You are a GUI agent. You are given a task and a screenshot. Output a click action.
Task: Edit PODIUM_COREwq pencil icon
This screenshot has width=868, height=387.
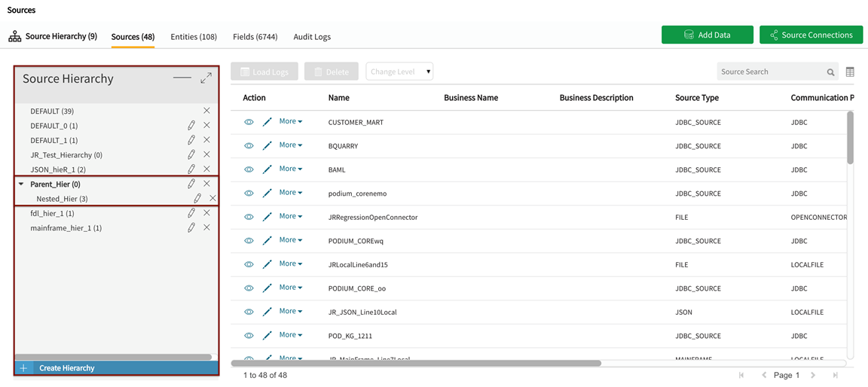(267, 240)
